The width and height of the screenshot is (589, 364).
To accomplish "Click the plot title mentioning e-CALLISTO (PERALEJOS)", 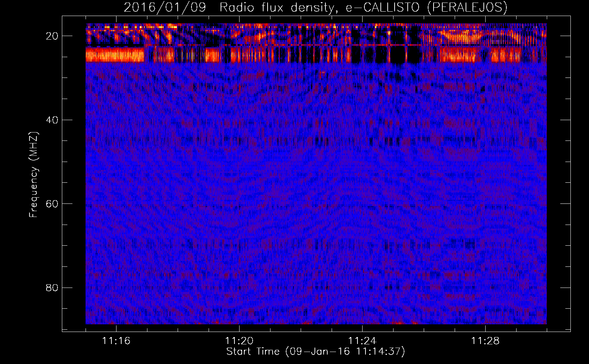I will click(x=315, y=7).
